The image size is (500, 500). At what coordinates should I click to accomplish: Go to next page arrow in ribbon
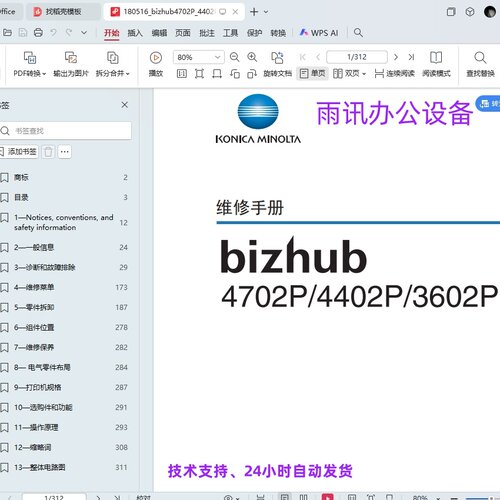click(396, 57)
